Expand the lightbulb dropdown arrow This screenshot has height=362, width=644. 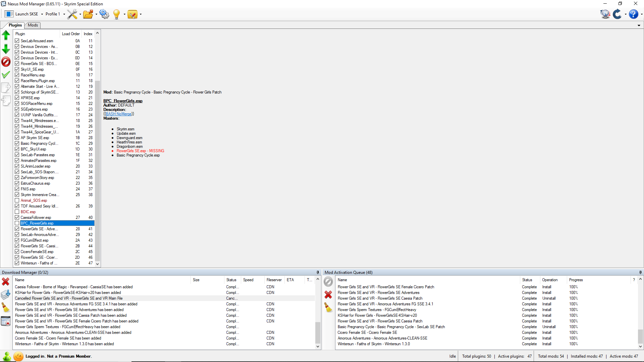pos(124,14)
